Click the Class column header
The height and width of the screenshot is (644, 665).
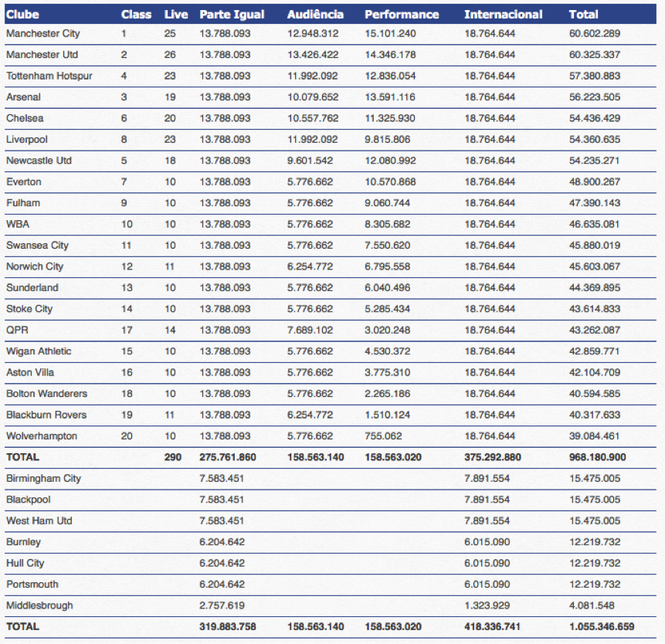point(136,14)
